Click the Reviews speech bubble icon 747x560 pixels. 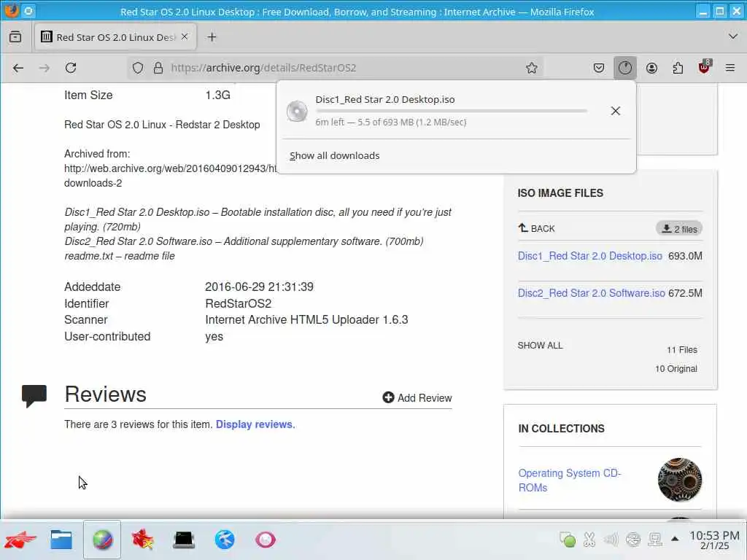tap(34, 396)
